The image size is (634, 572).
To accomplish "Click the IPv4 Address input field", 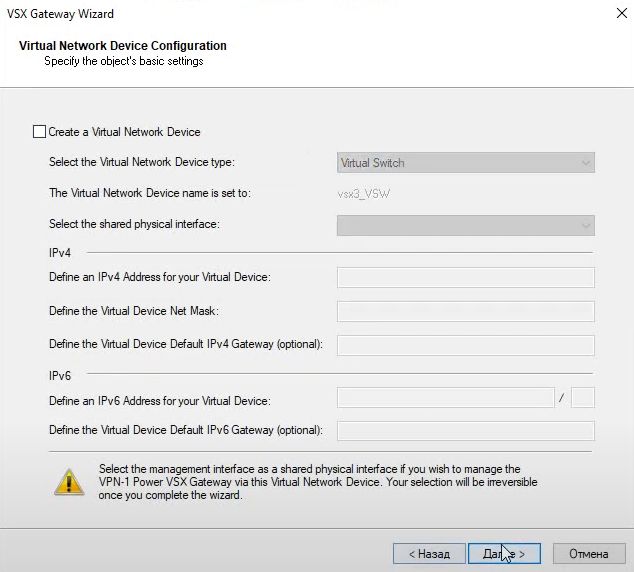I will tap(465, 277).
